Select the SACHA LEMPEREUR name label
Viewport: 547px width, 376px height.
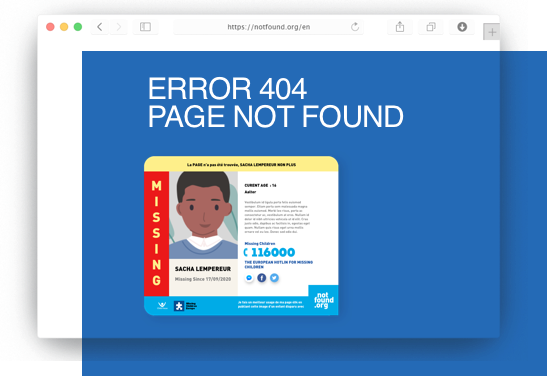point(203,269)
